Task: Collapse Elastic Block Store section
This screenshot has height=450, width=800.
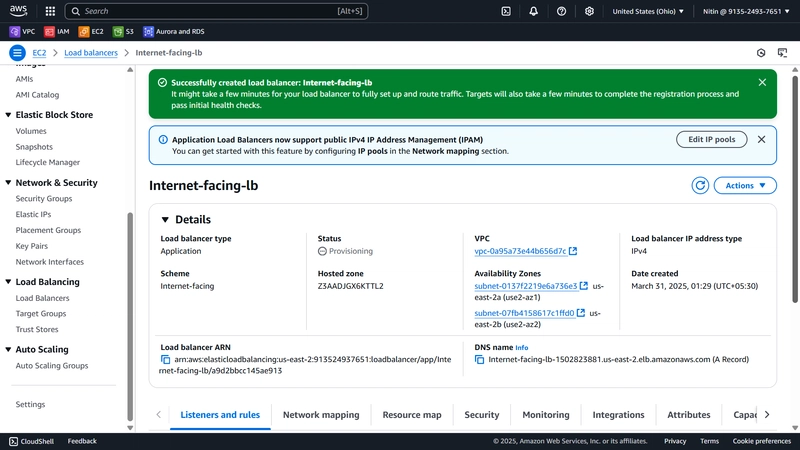Action: tap(8, 115)
